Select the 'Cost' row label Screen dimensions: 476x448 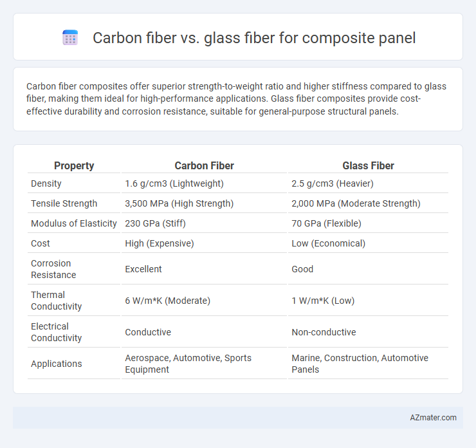[41, 243]
